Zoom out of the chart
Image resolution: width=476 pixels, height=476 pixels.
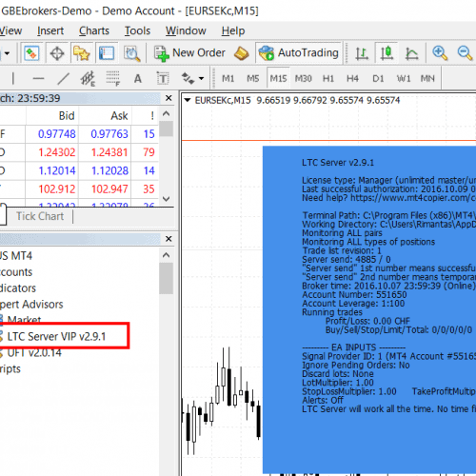tap(465, 53)
